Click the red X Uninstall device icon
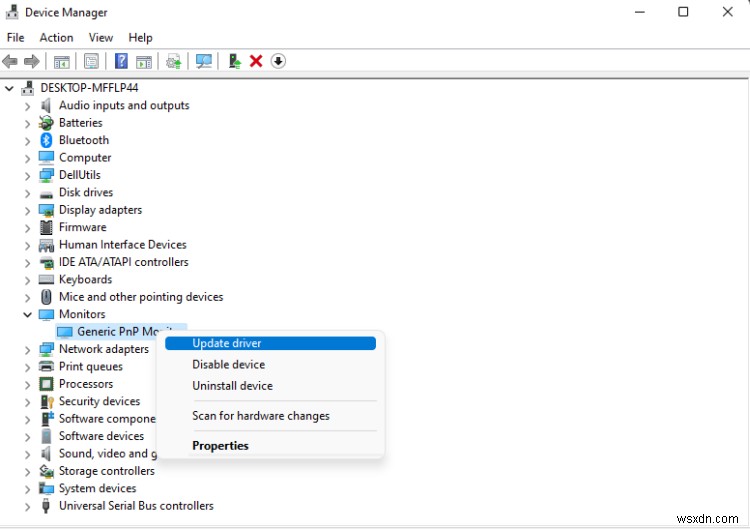Screen dimensions: 750x529 coord(256,61)
